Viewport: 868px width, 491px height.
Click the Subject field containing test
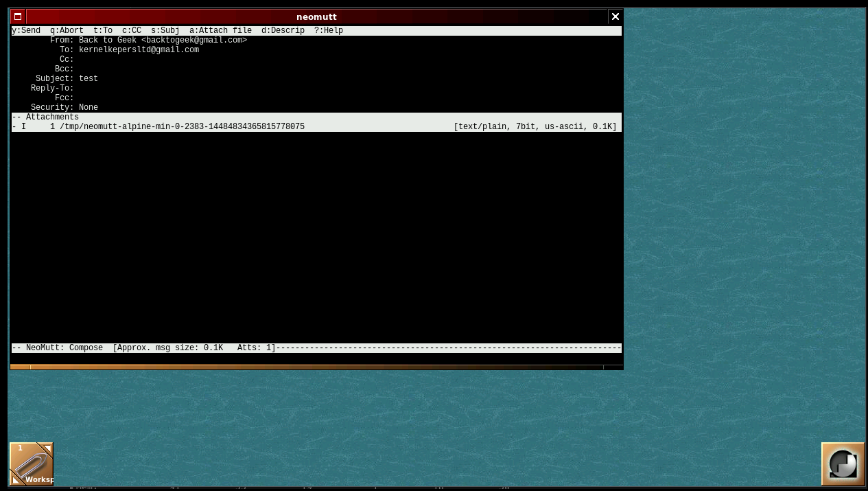point(89,79)
